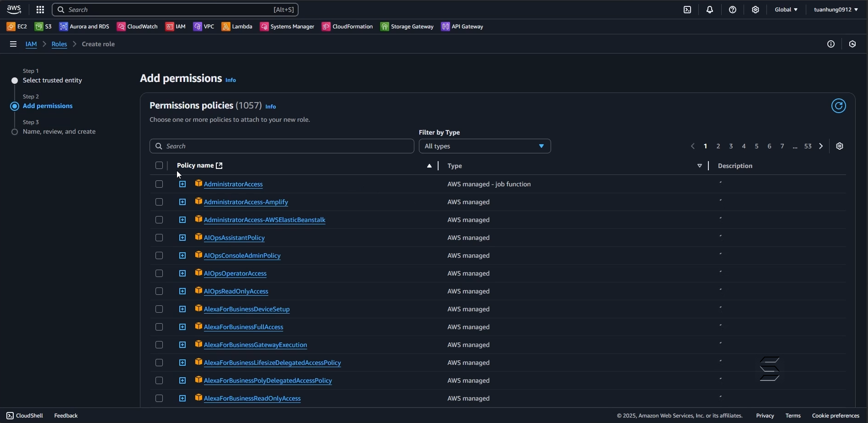
Task: Check AlexaForBusinessFullAccess checkbox
Action: point(159,327)
